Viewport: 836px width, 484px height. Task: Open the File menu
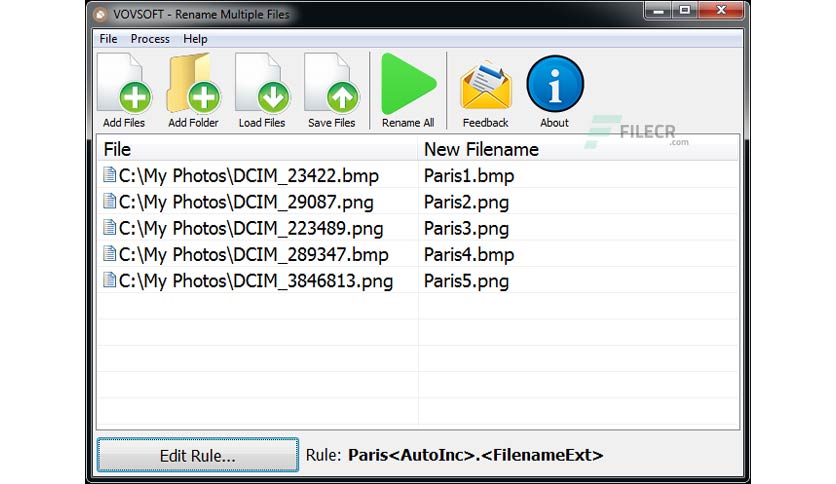tap(108, 39)
